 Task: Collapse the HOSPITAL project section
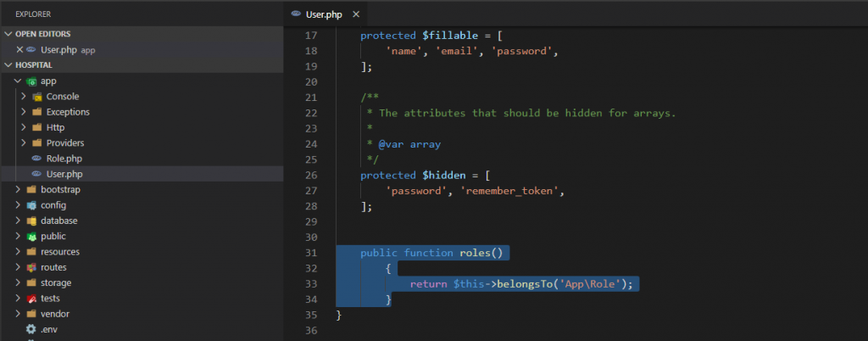point(8,65)
